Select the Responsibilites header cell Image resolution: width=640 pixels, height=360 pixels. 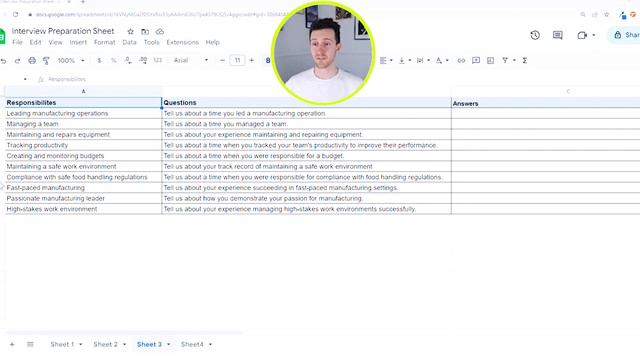click(83, 103)
